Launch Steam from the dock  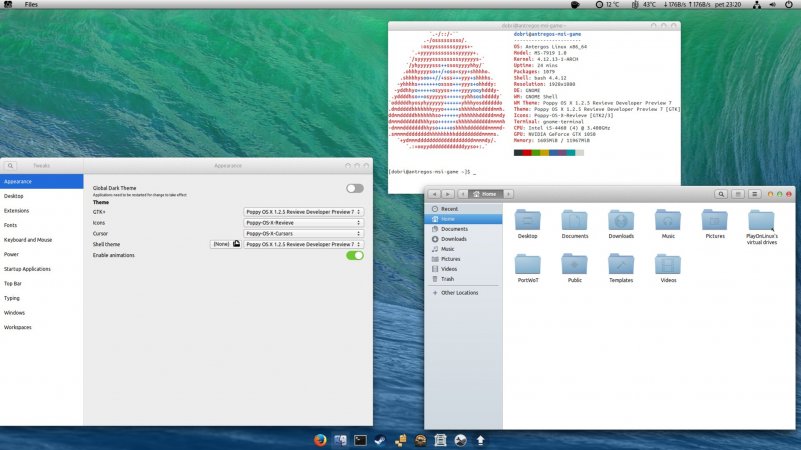380,440
